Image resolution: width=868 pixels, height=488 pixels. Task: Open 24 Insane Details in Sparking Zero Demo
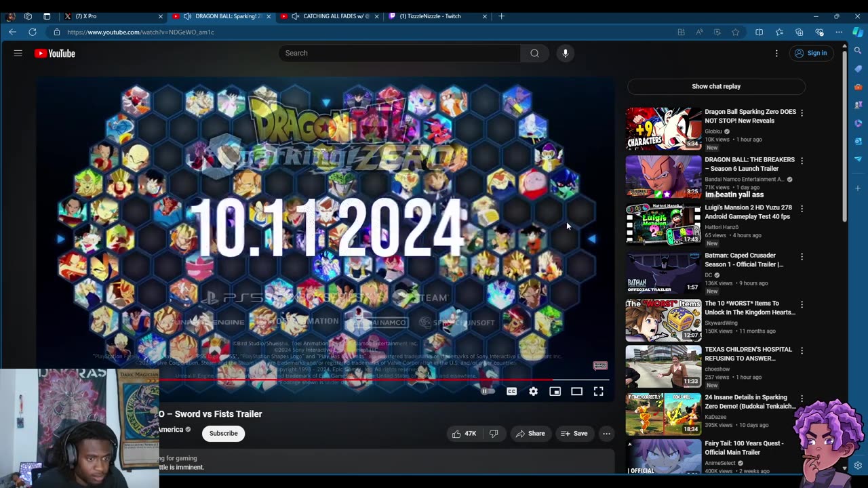[x=750, y=402]
